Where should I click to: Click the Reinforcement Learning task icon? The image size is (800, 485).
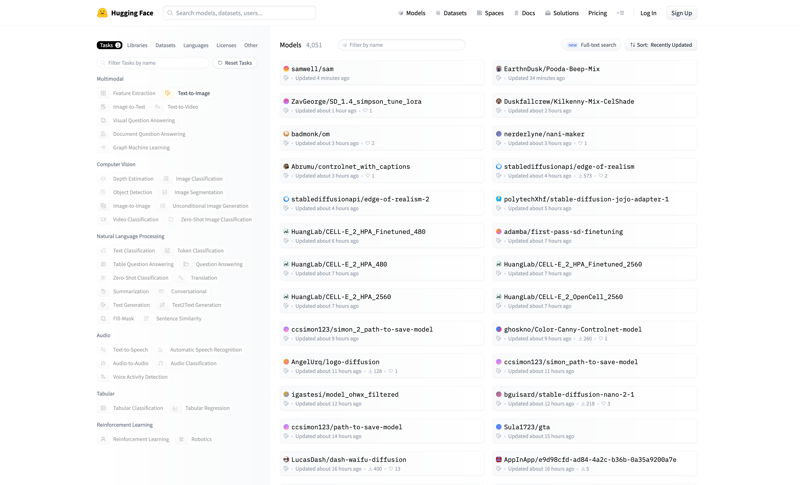point(103,439)
